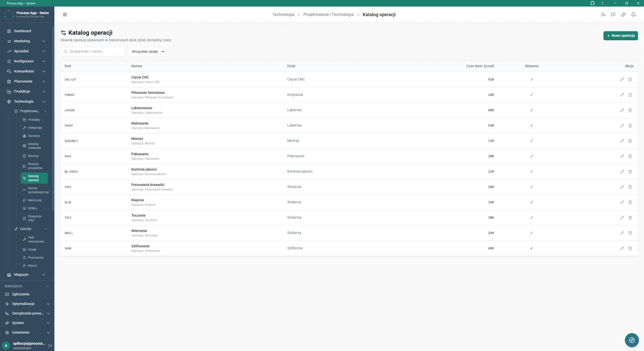This screenshot has width=644, height=351.
Task: Open the AI sparkle icon in header
Action: coord(623,14)
